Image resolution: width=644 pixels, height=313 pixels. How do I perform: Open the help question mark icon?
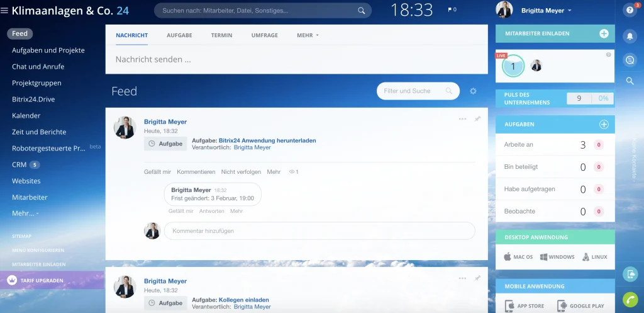630,10
